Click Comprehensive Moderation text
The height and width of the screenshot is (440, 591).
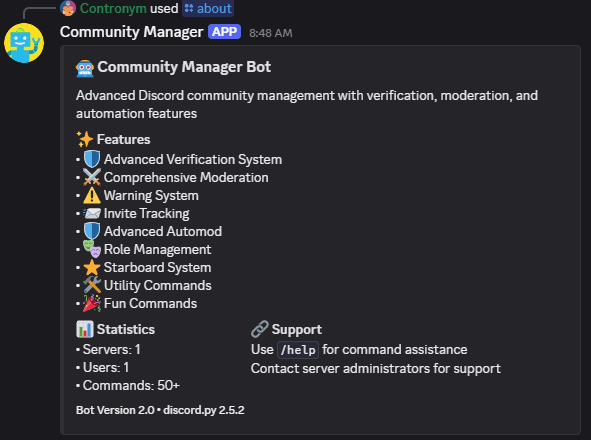tap(186, 178)
